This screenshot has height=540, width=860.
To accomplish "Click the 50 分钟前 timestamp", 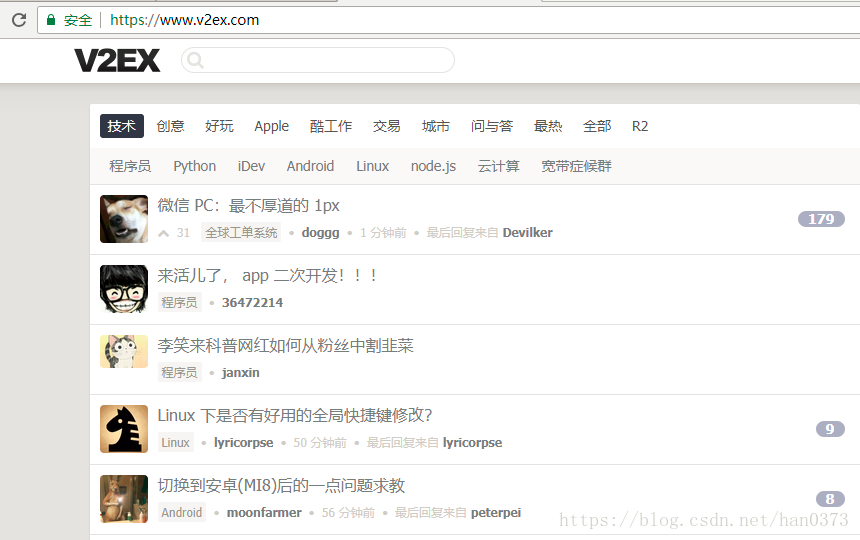I will click(320, 442).
